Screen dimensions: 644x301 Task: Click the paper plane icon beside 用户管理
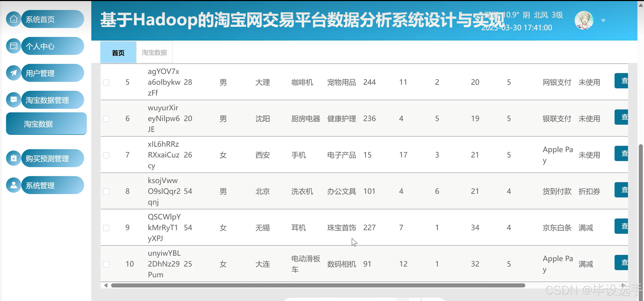(x=13, y=73)
